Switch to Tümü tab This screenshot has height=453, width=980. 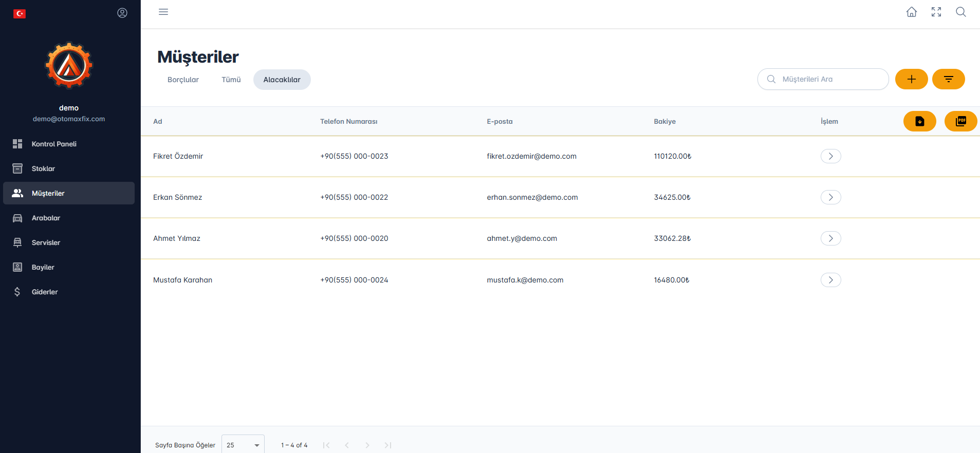tap(231, 80)
